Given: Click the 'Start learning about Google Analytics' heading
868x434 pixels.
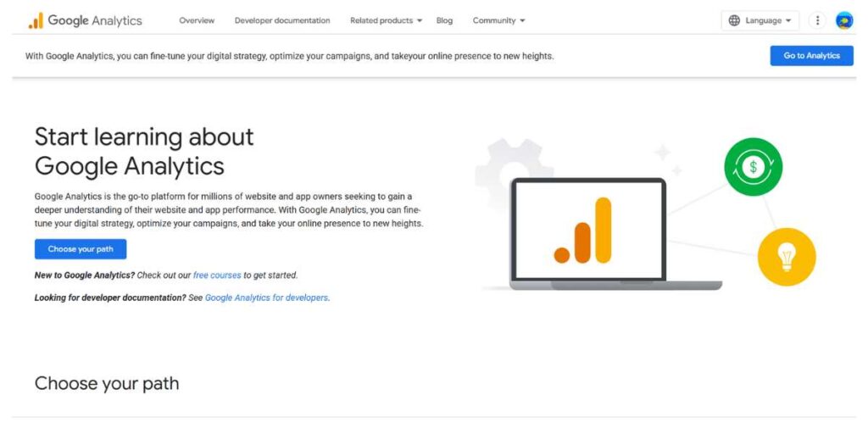Looking at the screenshot, I should click(144, 151).
